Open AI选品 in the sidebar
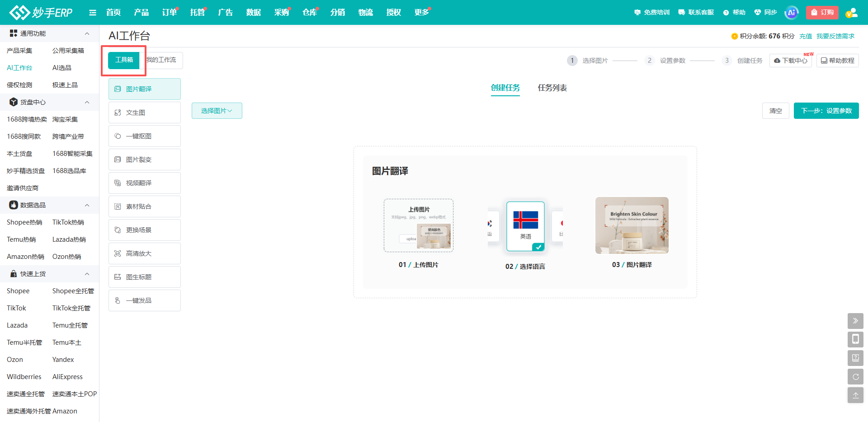Screen dimensions: 868x422 pos(62,68)
